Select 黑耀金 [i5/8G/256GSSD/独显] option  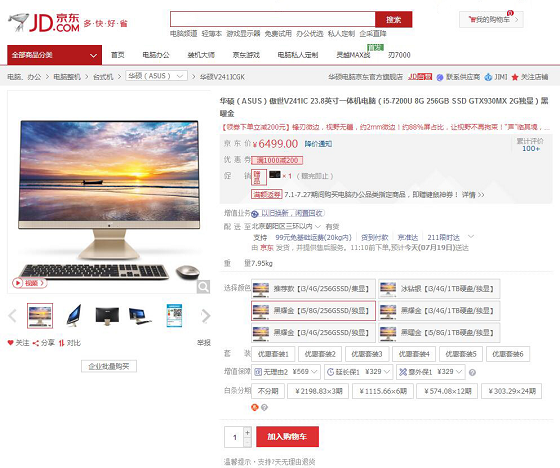313,310
